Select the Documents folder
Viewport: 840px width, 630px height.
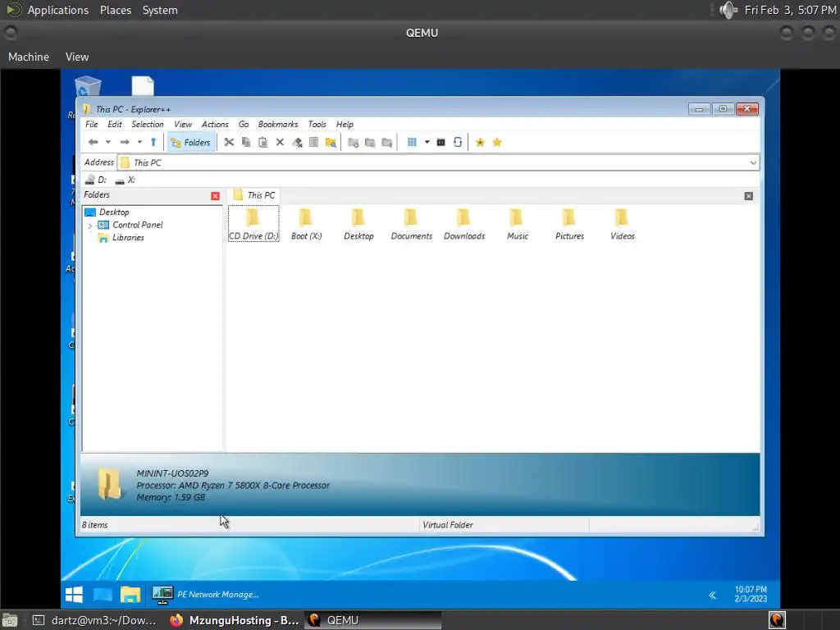pos(412,224)
